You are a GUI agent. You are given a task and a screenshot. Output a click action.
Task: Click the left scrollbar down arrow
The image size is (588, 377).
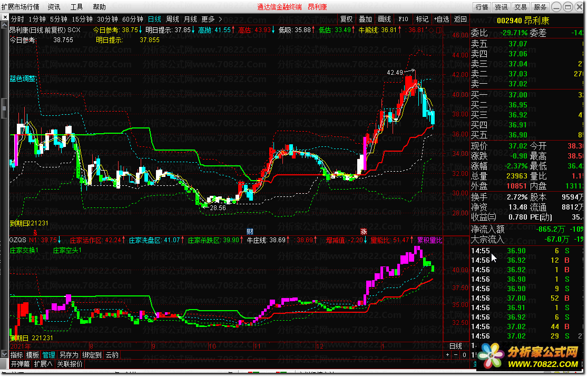5,354
